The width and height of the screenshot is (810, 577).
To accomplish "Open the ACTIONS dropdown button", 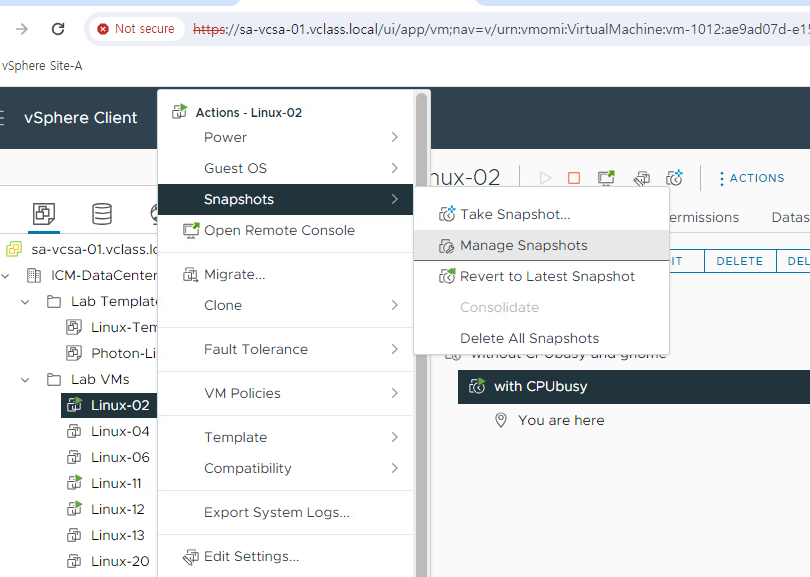I will 752,178.
